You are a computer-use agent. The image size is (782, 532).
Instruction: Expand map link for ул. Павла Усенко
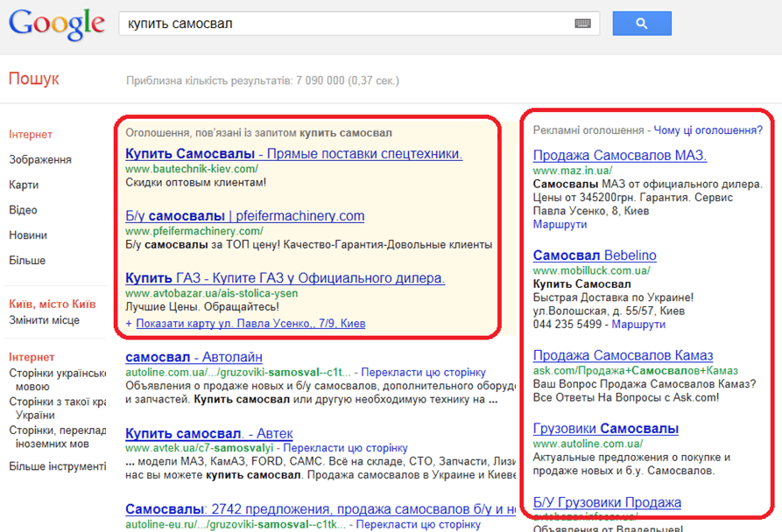pos(250,324)
